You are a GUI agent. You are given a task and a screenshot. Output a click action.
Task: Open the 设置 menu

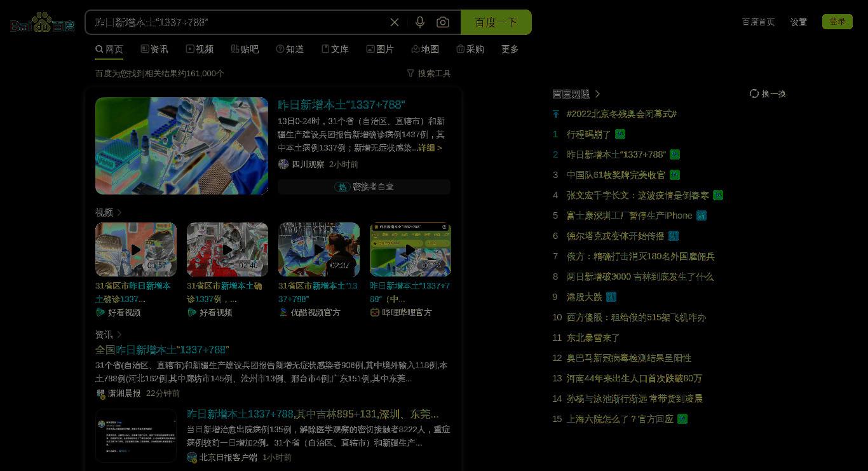[x=799, y=22]
